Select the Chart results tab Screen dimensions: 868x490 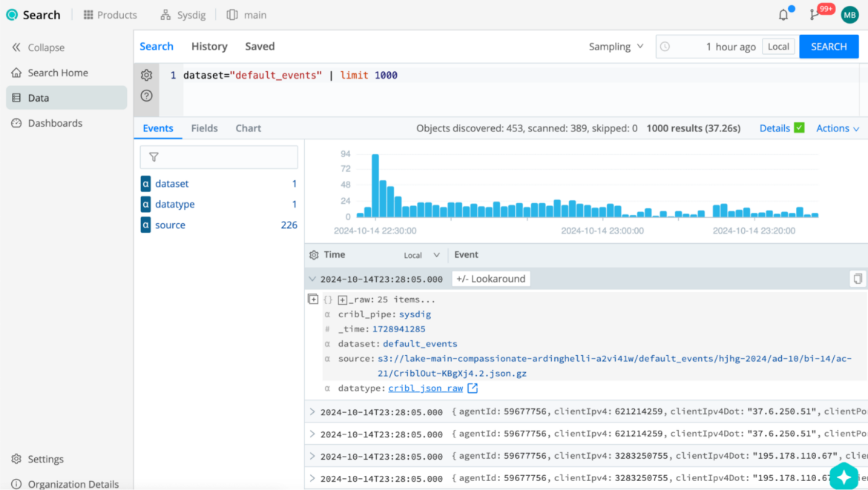tap(248, 128)
